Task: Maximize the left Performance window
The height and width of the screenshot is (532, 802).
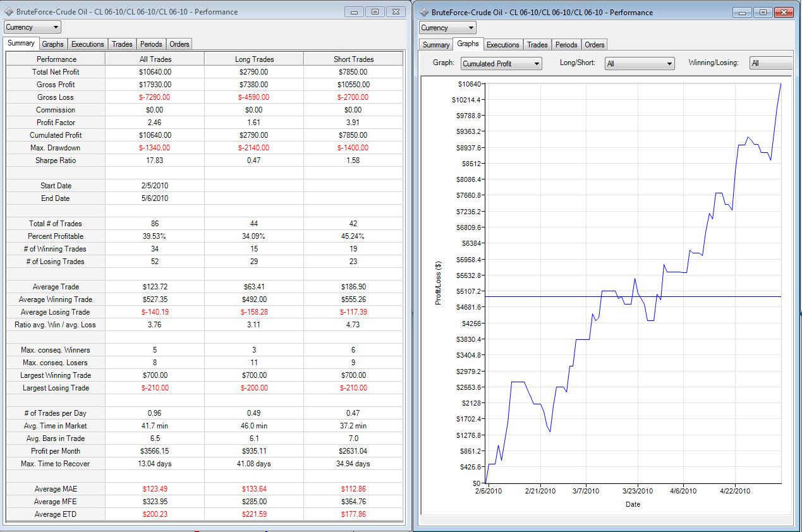Action: pos(375,11)
